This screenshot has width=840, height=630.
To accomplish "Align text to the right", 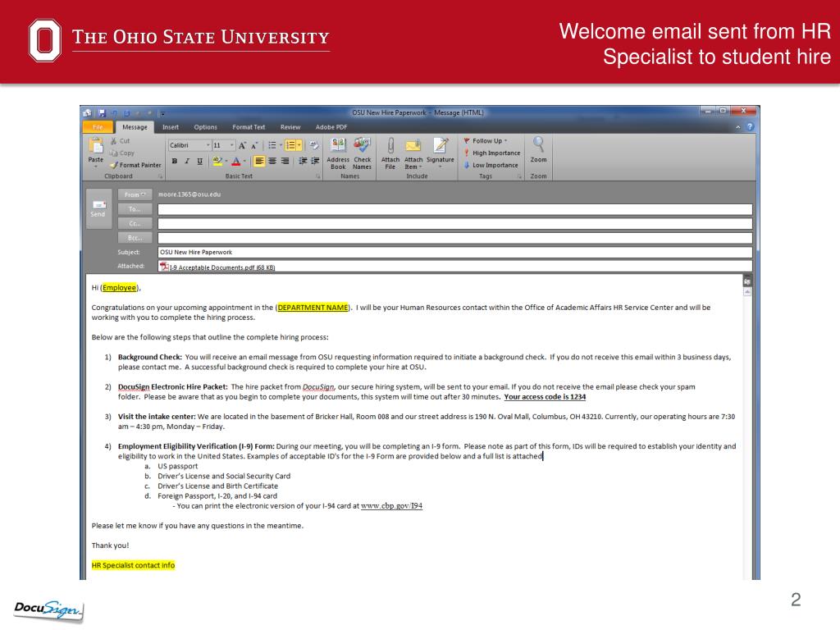I will pos(285,162).
